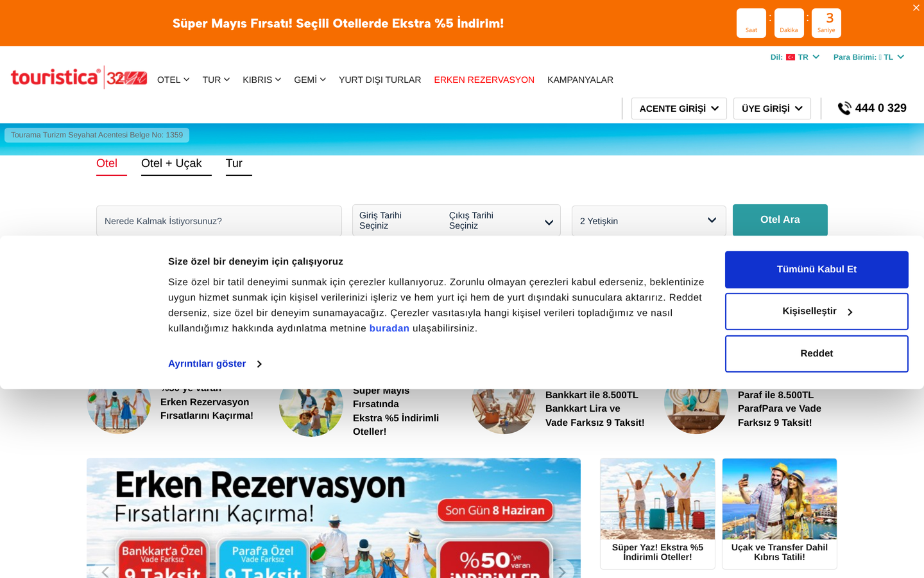This screenshot has height=578, width=924.
Task: Click the Nerede Kalmak İstiyorsunuz field
Action: 219,221
